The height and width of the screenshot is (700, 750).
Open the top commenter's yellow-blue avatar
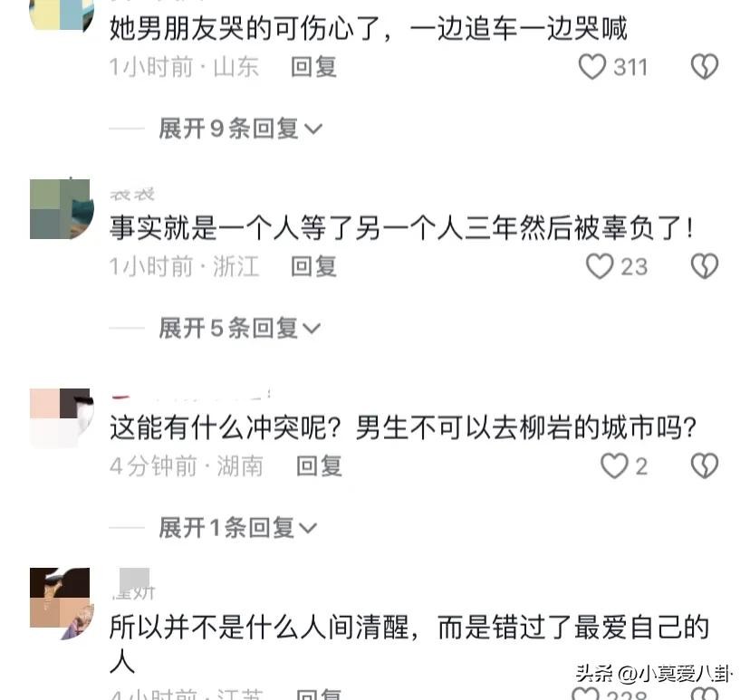pyautogui.click(x=62, y=15)
